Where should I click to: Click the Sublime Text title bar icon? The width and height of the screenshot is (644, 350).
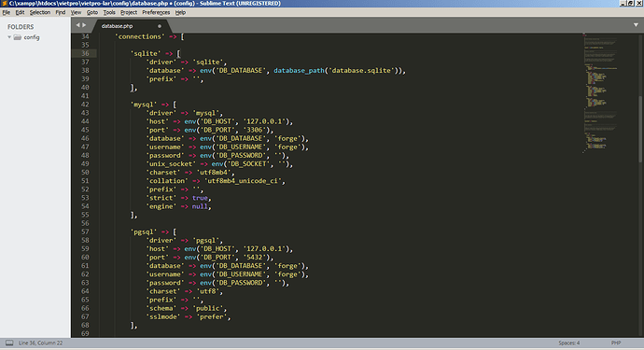[4, 4]
